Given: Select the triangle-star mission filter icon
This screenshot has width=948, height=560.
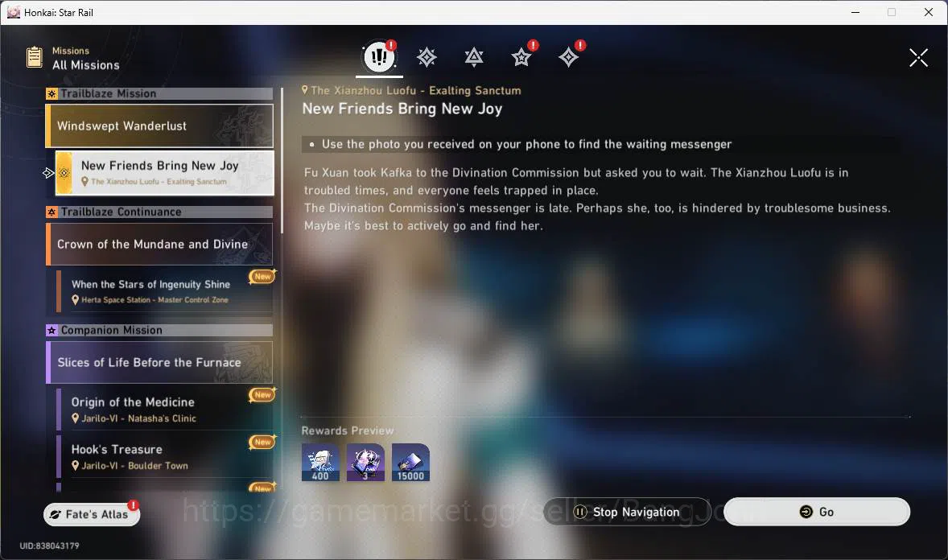Looking at the screenshot, I should 473,57.
